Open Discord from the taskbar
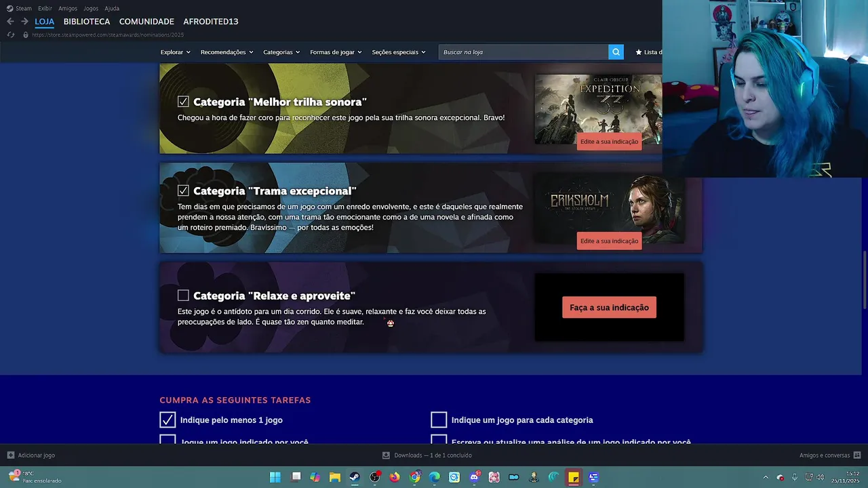 tap(475, 477)
